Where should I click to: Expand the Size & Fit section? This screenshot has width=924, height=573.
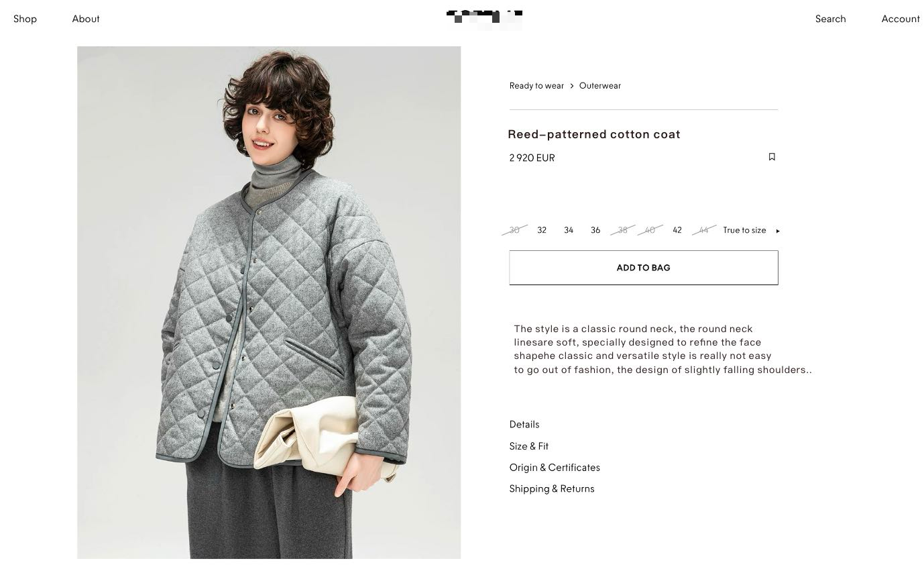(x=529, y=446)
